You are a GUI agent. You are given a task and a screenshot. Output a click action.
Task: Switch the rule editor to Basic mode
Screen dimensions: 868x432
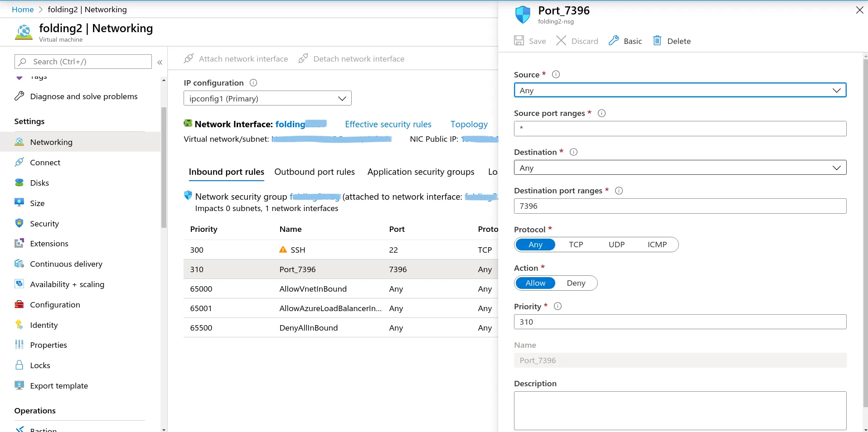625,41
